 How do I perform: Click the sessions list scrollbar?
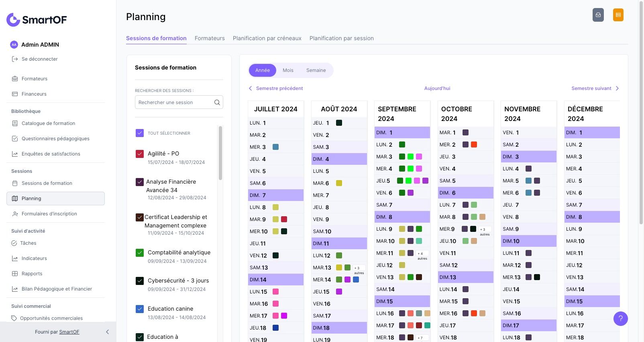tap(220, 153)
